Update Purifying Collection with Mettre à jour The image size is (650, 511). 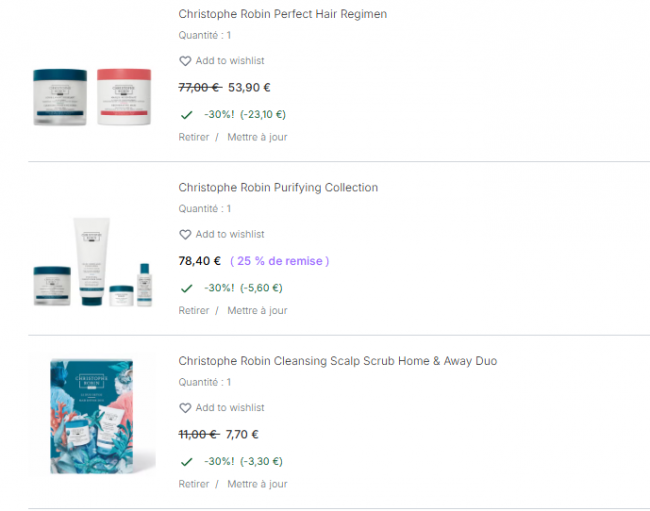[257, 311]
